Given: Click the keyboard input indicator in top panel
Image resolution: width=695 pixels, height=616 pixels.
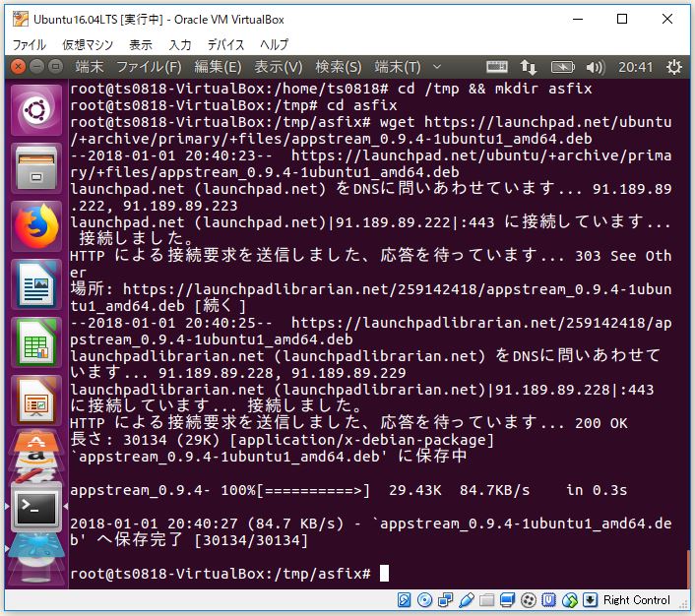Looking at the screenshot, I should (497, 67).
